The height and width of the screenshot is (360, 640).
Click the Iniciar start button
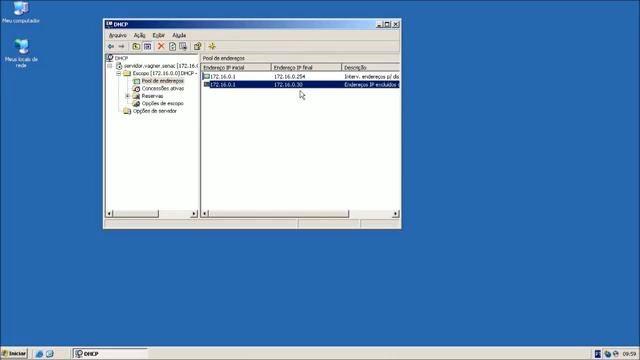(x=14, y=354)
